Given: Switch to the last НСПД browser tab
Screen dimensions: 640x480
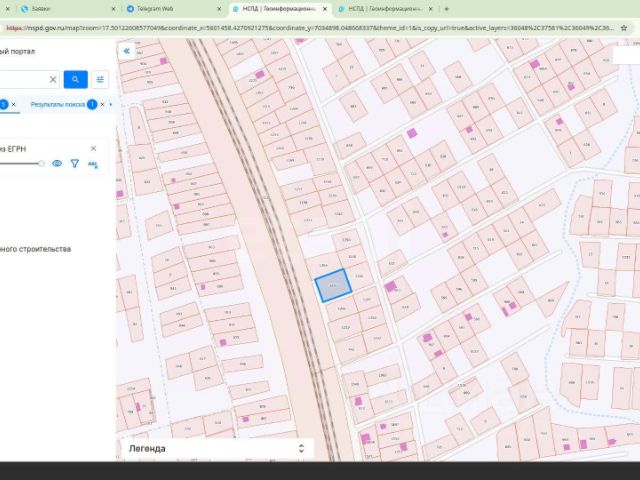Looking at the screenshot, I should (x=385, y=9).
